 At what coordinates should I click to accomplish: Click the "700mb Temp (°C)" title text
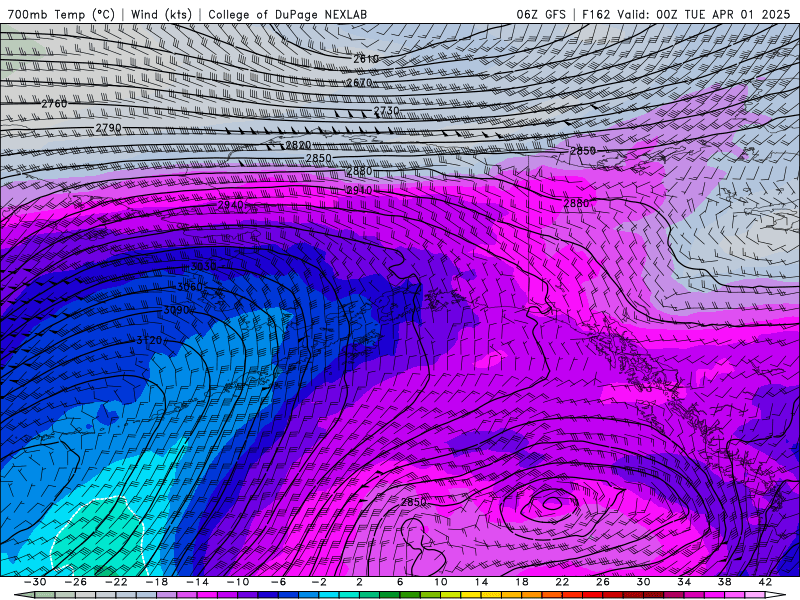pyautogui.click(x=61, y=14)
